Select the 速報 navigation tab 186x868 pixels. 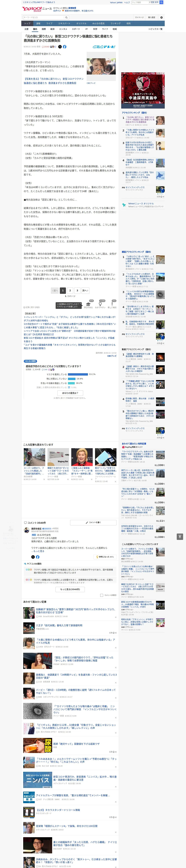38,24
